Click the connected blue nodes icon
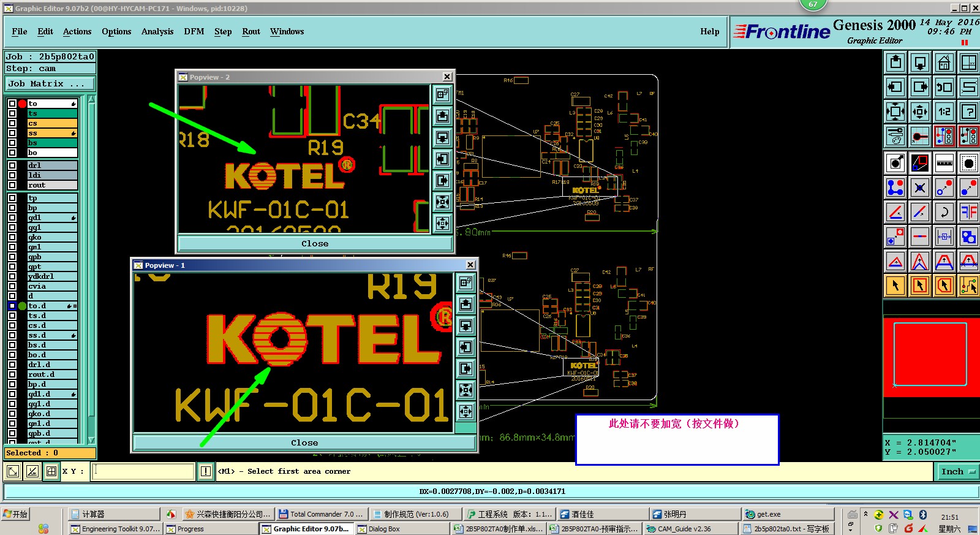This screenshot has width=980, height=535. 895,188
